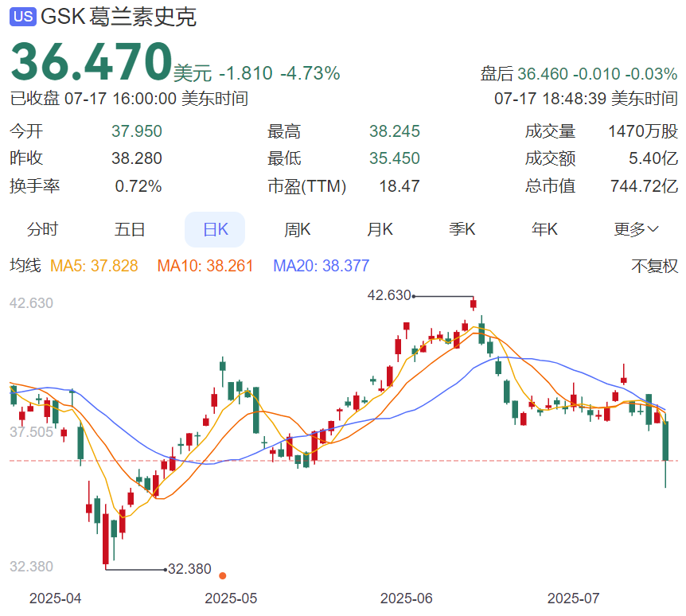Click the highest red candlestick at 42.630
This screenshot has width=686, height=616.
pyautogui.click(x=474, y=304)
